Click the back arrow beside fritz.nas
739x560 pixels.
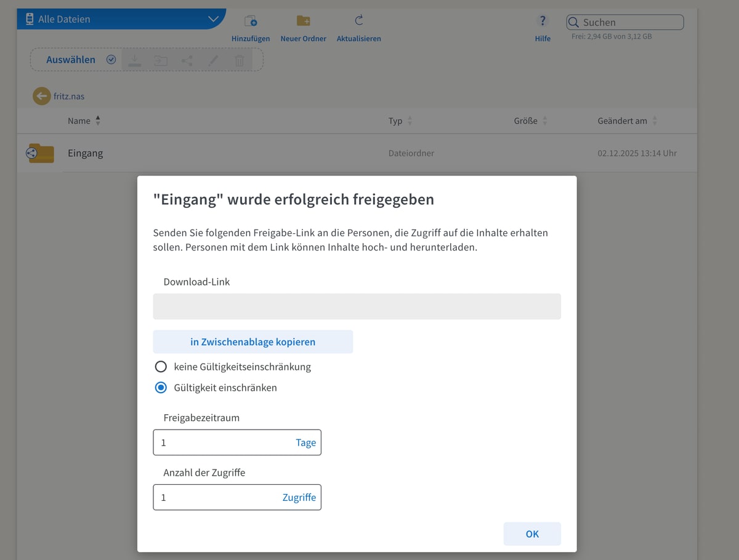tap(41, 96)
